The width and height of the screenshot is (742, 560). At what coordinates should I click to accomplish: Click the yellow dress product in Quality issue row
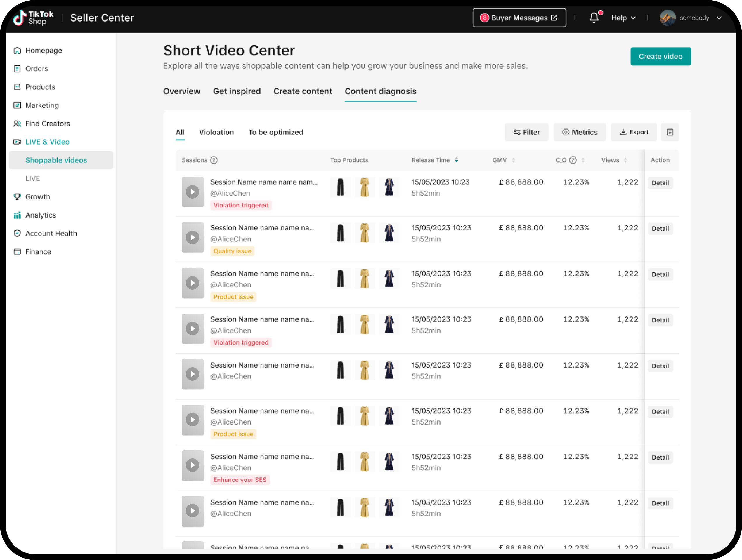click(365, 233)
